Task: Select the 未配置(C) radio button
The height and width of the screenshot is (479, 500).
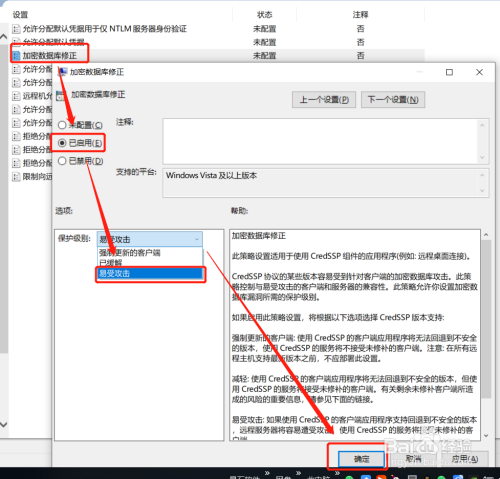Action: click(62, 125)
